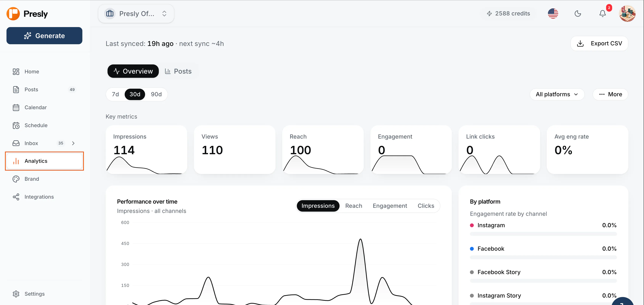
Task: Click the Inbox count badge 35
Action: pos(61,143)
